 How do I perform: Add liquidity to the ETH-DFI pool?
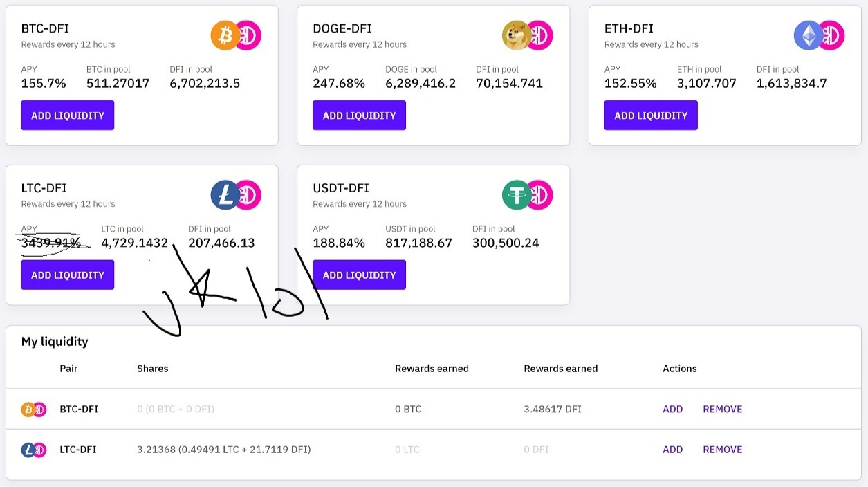click(x=651, y=116)
